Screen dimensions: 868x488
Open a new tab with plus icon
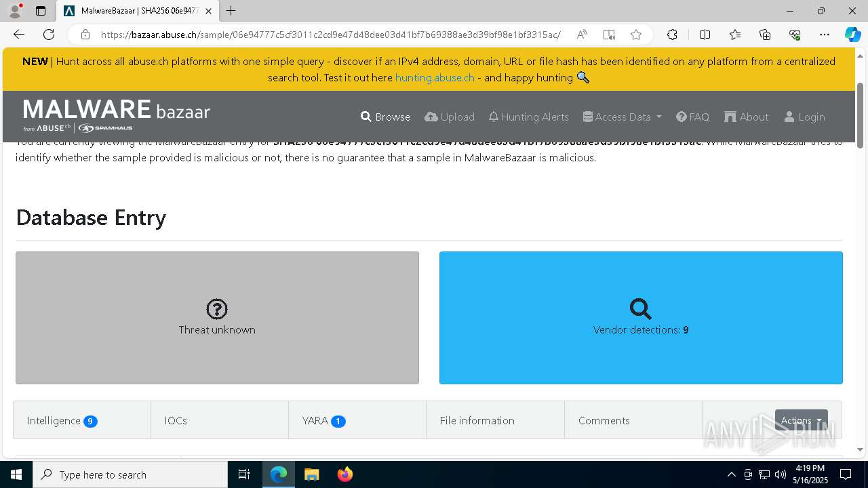tap(231, 11)
